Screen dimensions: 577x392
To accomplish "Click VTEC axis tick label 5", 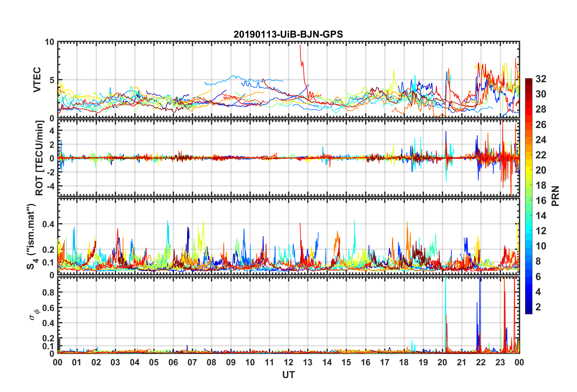I will point(52,80).
